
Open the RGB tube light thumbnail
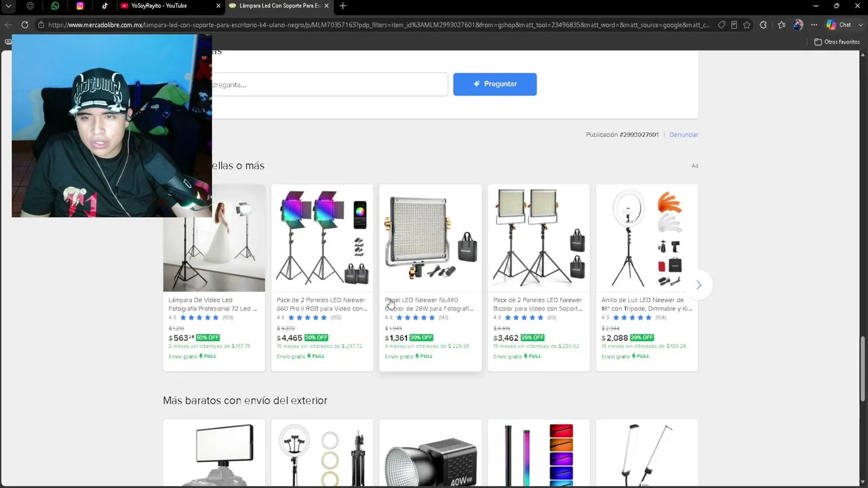(539, 453)
